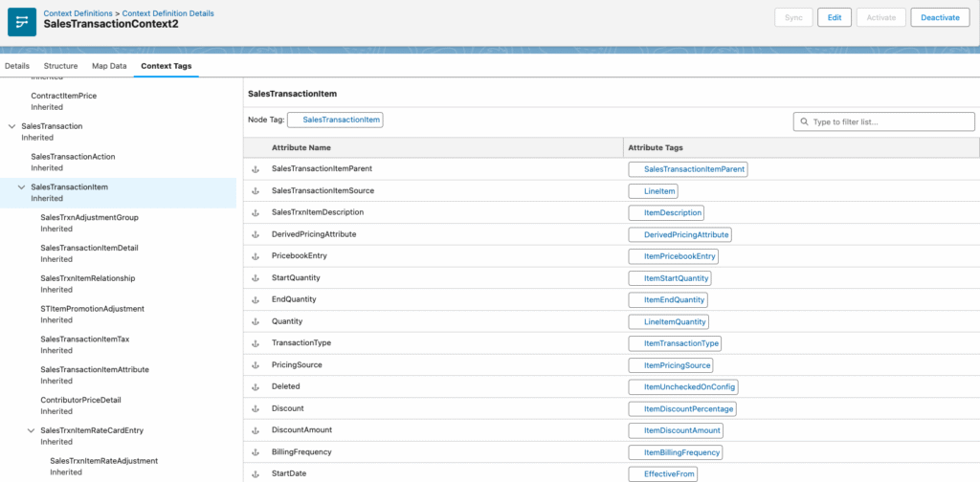The height and width of the screenshot is (482, 980).
Task: Collapse the SalesTransactionItem tree node
Action: pos(21,187)
